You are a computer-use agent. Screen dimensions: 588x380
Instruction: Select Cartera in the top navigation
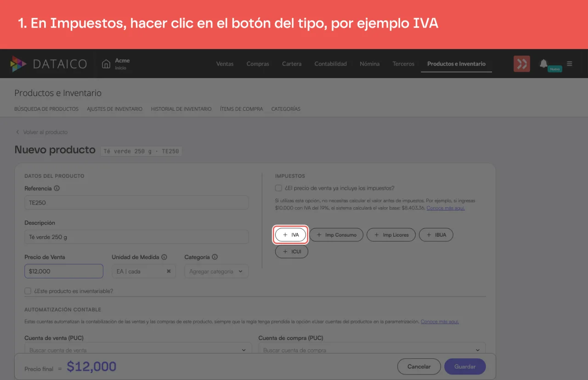coord(292,64)
